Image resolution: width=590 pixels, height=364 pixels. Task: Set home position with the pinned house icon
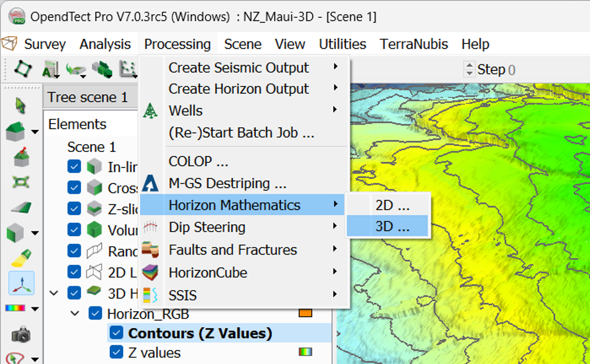point(21,157)
